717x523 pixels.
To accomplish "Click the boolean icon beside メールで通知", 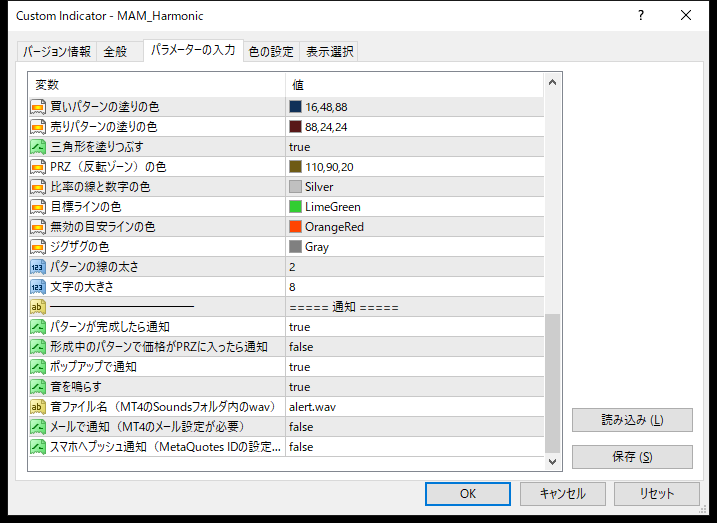I will (38, 427).
